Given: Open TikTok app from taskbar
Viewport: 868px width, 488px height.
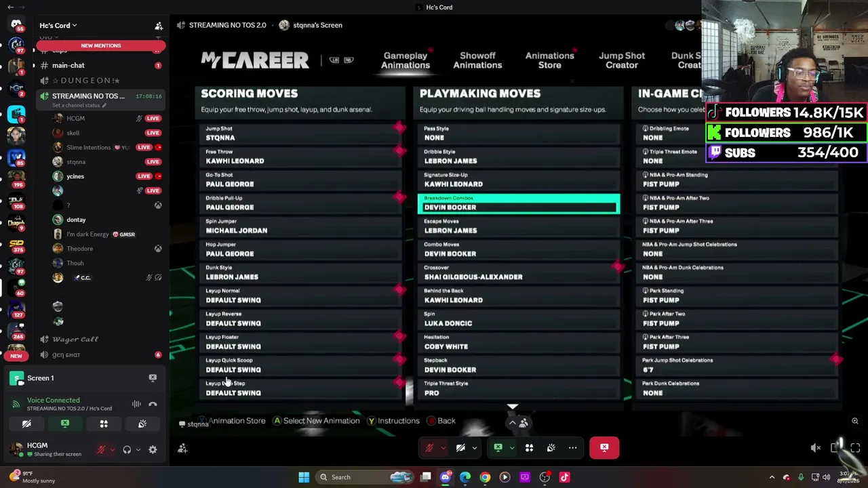Looking at the screenshot, I should click(x=564, y=477).
